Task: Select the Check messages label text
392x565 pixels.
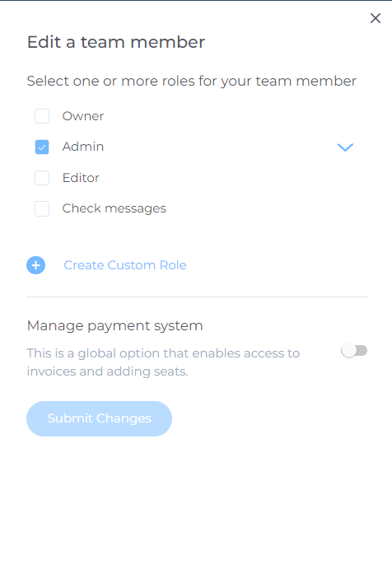Action: 114,208
